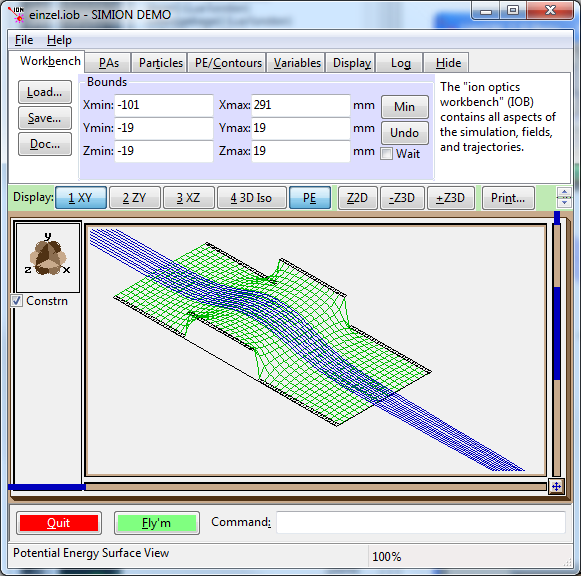Open the File menu
581x576 pixels.
(24, 40)
